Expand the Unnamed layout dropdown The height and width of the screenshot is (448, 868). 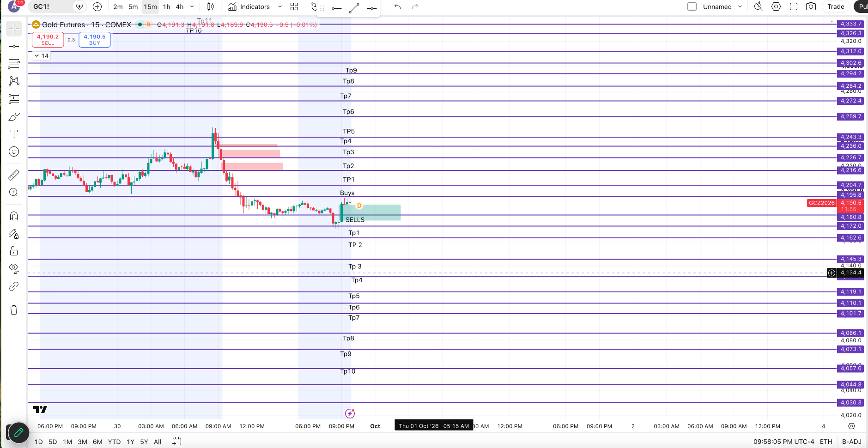coord(740,6)
